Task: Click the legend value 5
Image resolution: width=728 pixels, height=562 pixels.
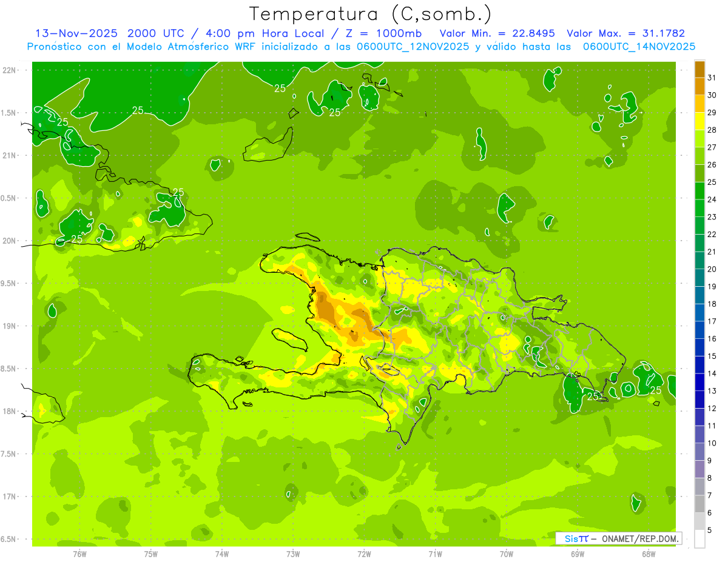Action: 710,530
